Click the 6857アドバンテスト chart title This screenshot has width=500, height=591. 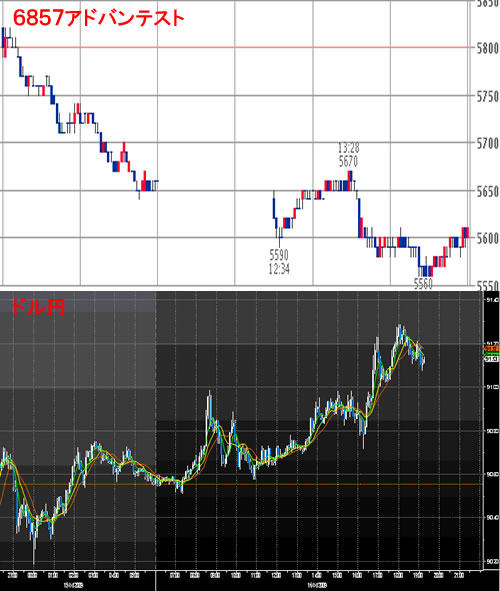pyautogui.click(x=99, y=18)
